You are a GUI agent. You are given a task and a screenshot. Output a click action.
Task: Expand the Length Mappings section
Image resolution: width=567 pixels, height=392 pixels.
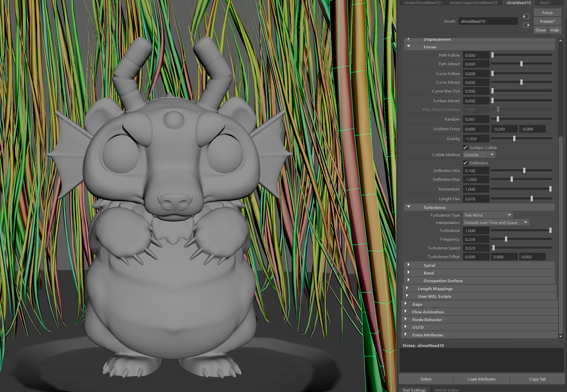407,288
